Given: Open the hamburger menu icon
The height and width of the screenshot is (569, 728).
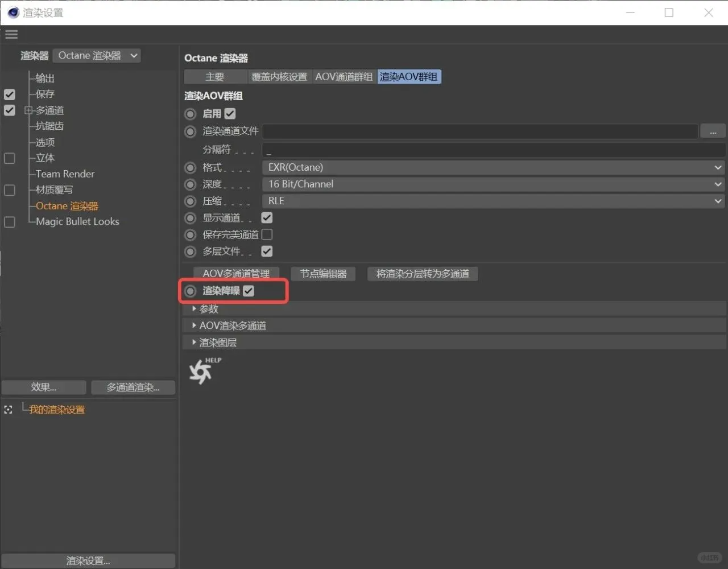Looking at the screenshot, I should pos(11,35).
